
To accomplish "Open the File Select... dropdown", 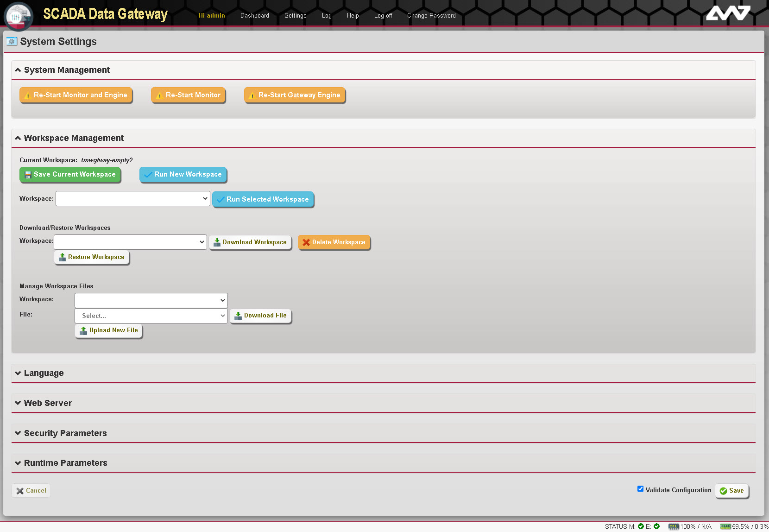I will [x=151, y=316].
